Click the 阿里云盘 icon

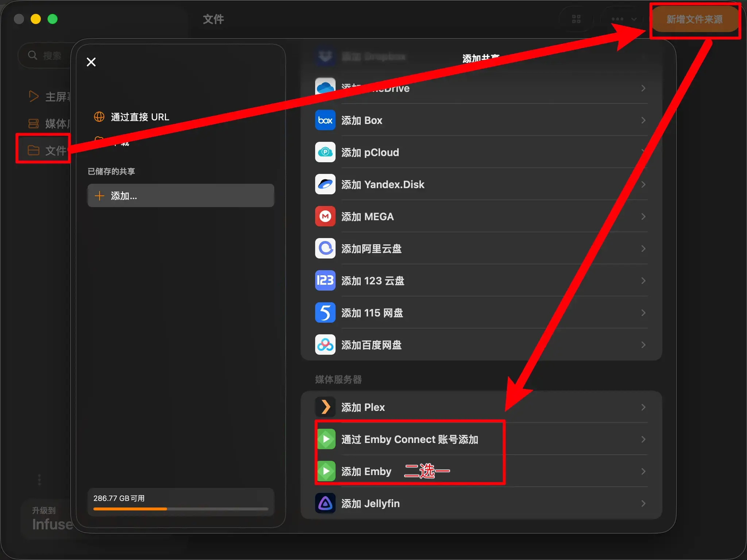point(325,249)
